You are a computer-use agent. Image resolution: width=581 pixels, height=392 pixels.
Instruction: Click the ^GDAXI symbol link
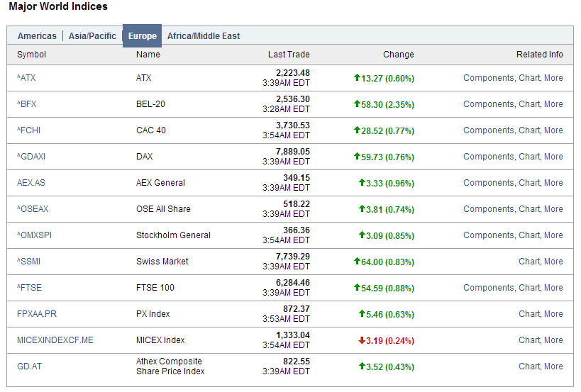31,157
